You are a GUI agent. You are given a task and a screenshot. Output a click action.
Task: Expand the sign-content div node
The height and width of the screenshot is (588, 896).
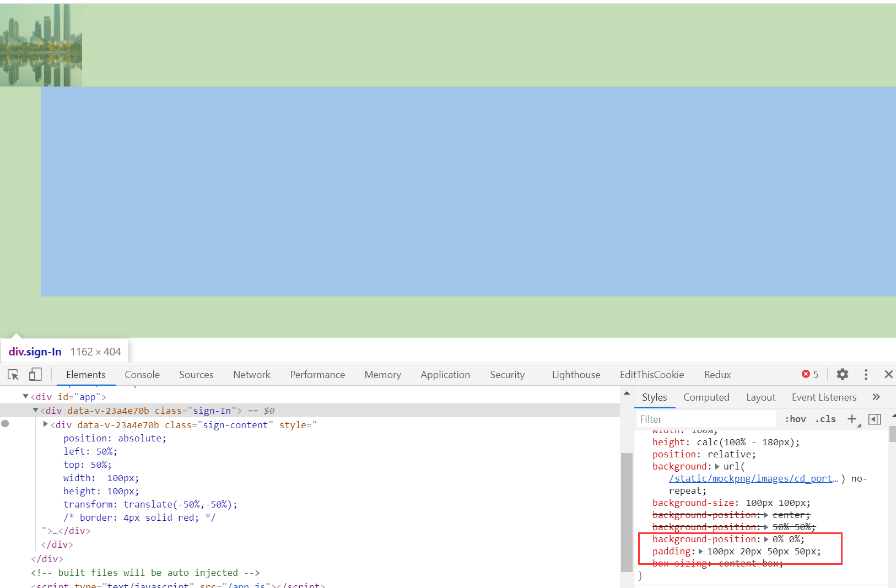tap(46, 424)
